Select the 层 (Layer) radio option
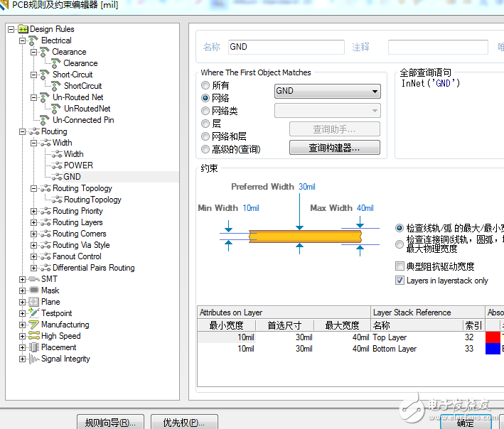 (x=205, y=124)
